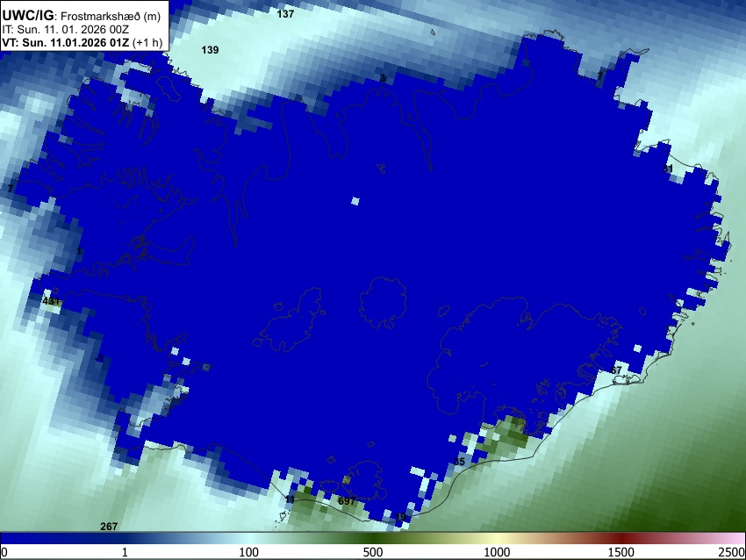Click the VT: Sun. 11.01.2026 01Z line

[x=65, y=42]
